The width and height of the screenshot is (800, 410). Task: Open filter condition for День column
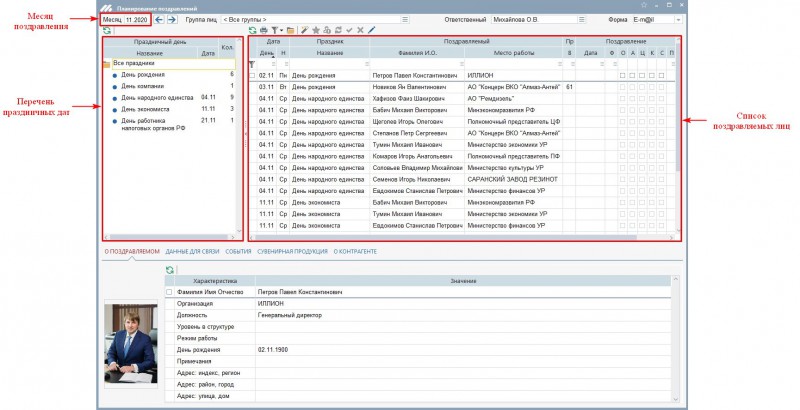pos(273,64)
